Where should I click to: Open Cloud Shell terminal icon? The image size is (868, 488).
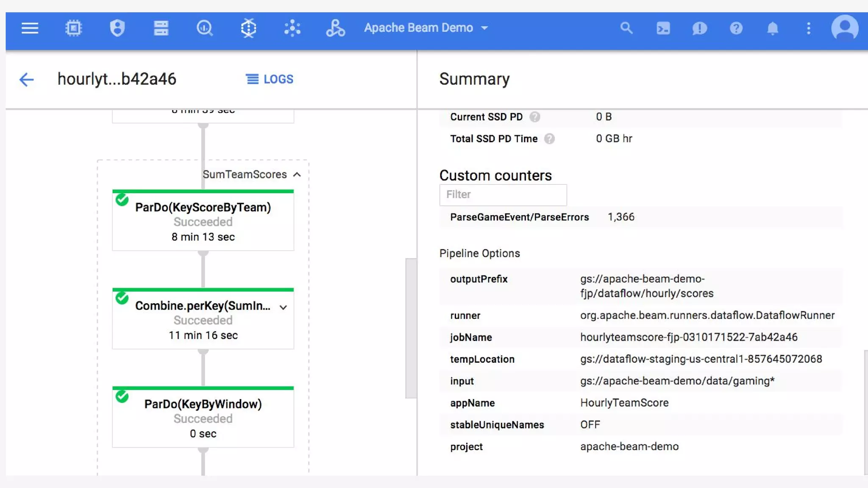pyautogui.click(x=663, y=28)
